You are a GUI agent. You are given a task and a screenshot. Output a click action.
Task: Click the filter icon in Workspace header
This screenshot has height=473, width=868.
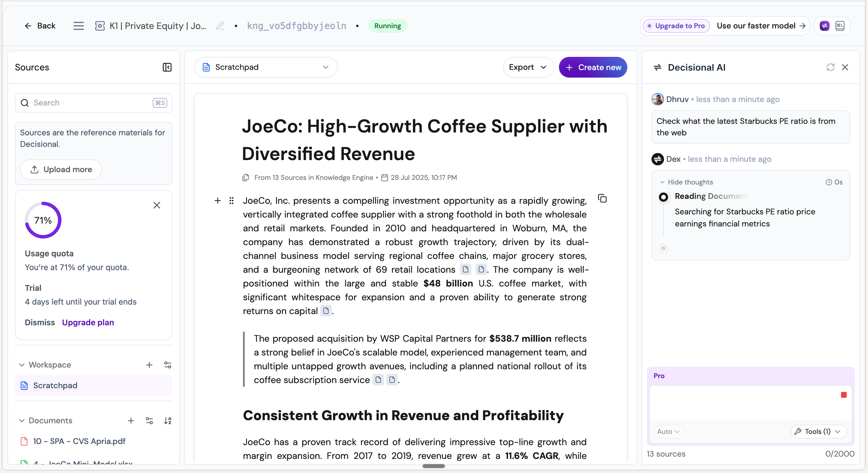click(167, 365)
